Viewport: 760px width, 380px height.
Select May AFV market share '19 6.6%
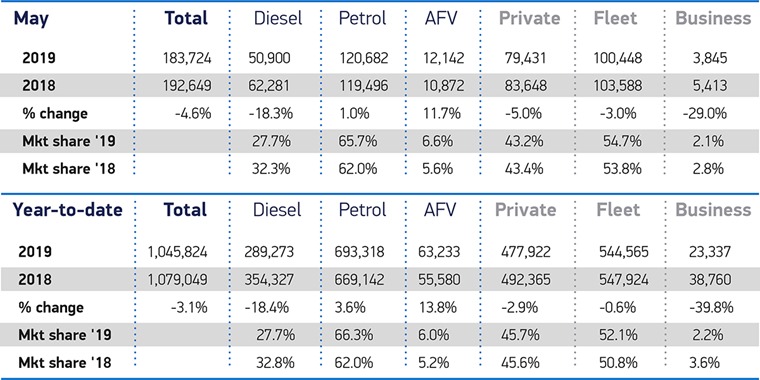[439, 141]
